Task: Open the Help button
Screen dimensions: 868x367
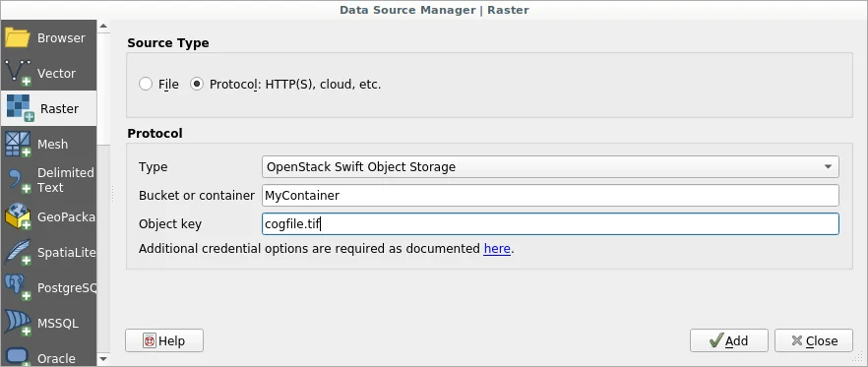Action: point(164,340)
